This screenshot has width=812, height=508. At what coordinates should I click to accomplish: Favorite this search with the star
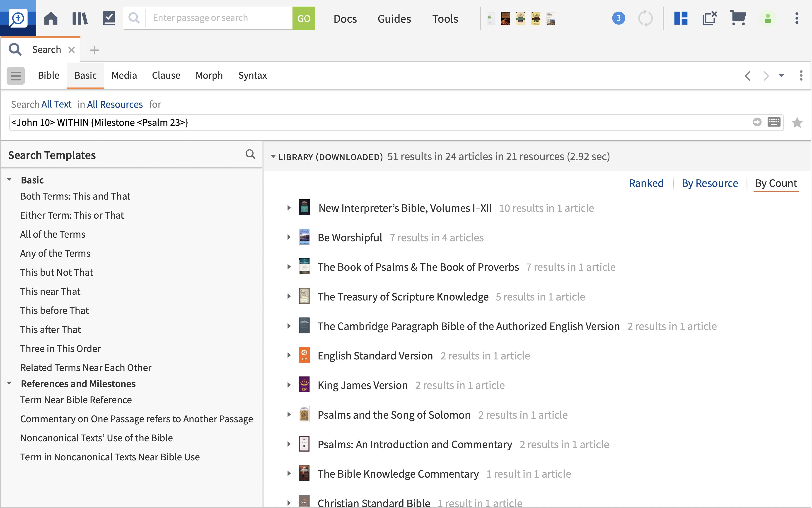click(x=797, y=123)
